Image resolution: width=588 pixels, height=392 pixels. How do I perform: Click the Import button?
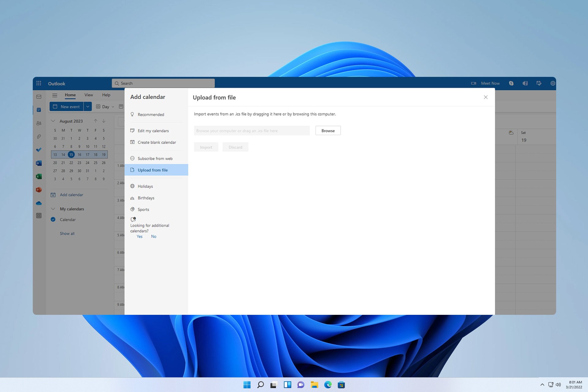[x=206, y=147]
